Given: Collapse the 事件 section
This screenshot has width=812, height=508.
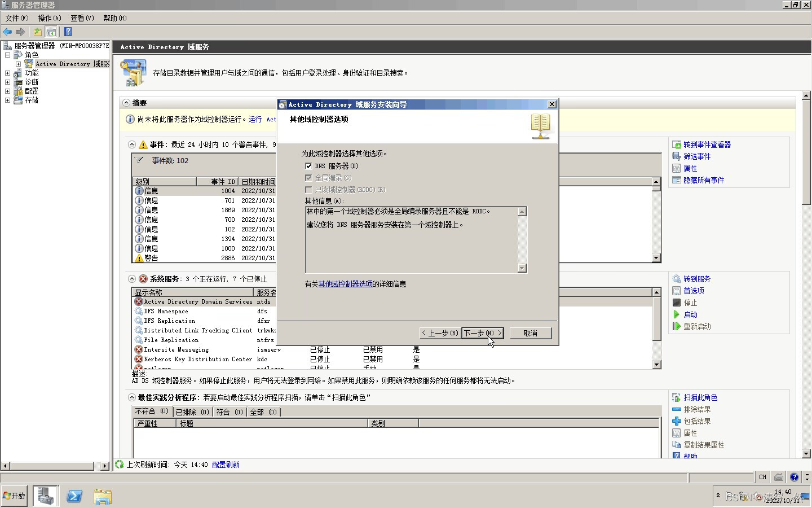Looking at the screenshot, I should click(132, 145).
